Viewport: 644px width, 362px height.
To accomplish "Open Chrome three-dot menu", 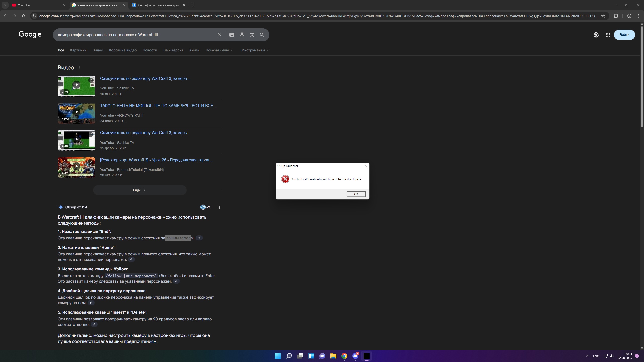I will click(638, 16).
